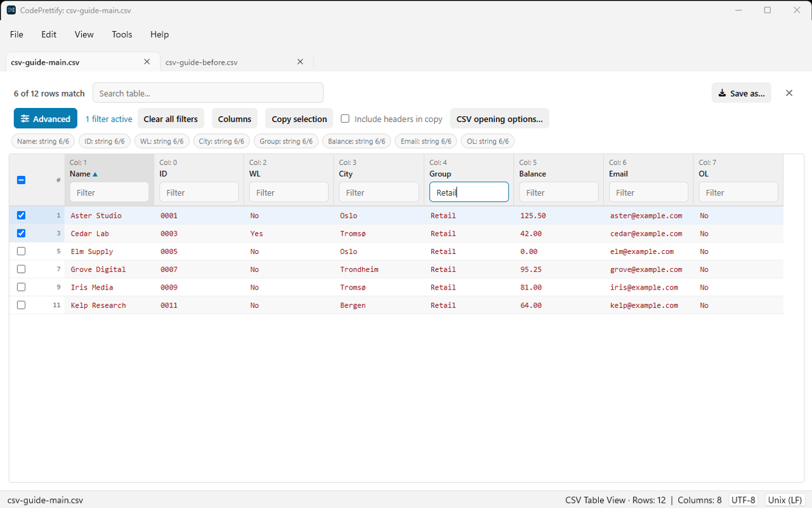Click Copy selection button
This screenshot has width=812, height=508.
[x=299, y=119]
